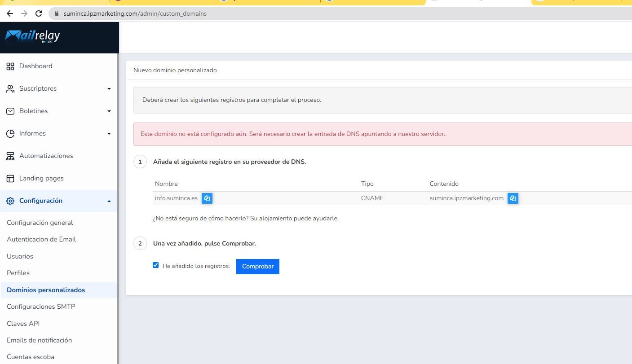This screenshot has height=364, width=632.
Task: Reload the current page
Action: (x=39, y=13)
